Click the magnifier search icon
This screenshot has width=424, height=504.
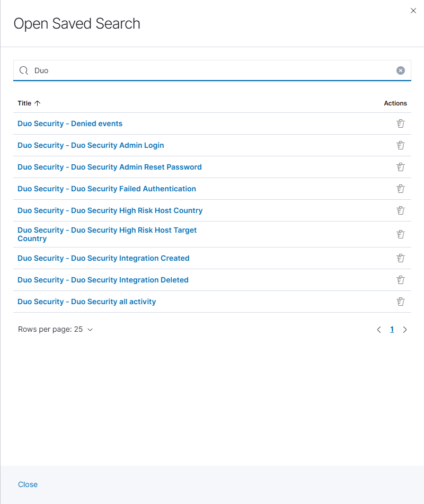24,70
